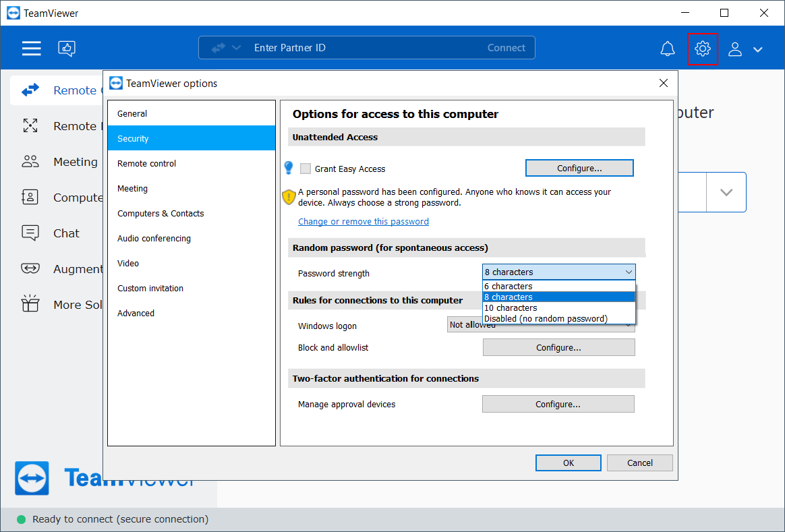Image resolution: width=785 pixels, height=532 pixels.
Task: Click the feedback/report icon in header
Action: pyautogui.click(x=66, y=48)
